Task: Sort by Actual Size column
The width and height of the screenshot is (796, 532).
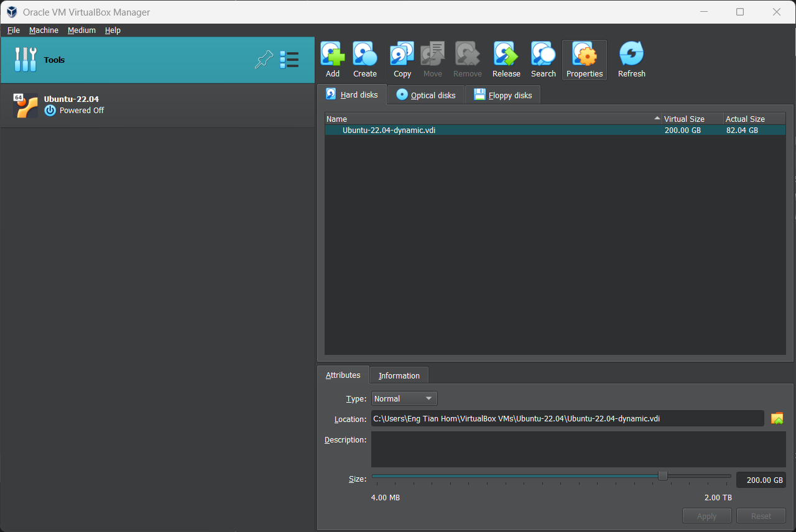Action: 754,119
